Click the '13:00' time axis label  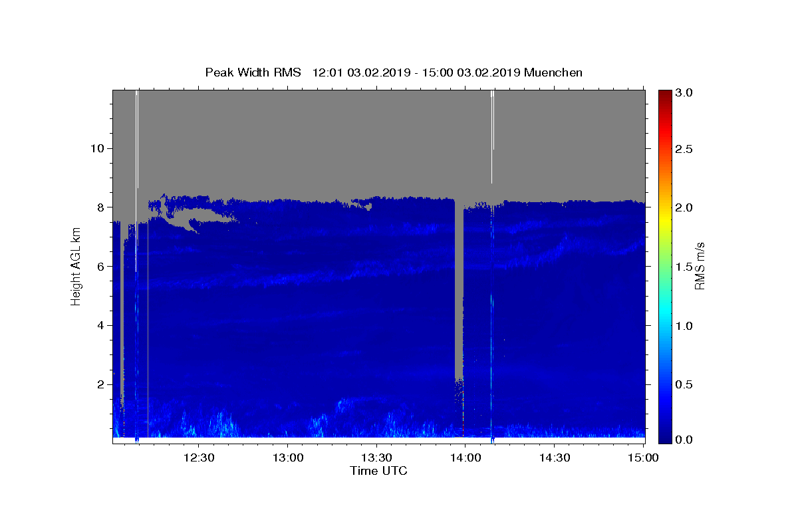(x=287, y=458)
